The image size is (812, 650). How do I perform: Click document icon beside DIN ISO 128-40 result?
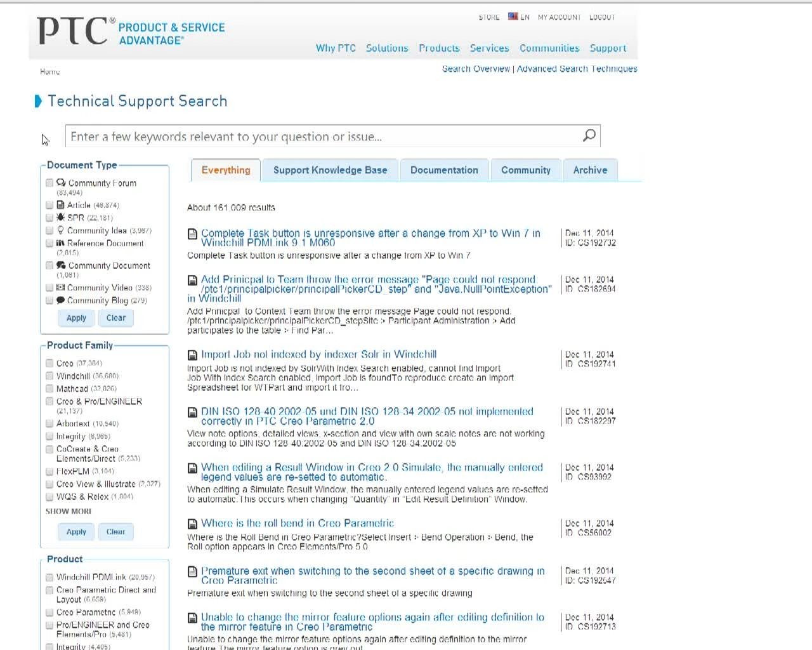click(x=192, y=412)
